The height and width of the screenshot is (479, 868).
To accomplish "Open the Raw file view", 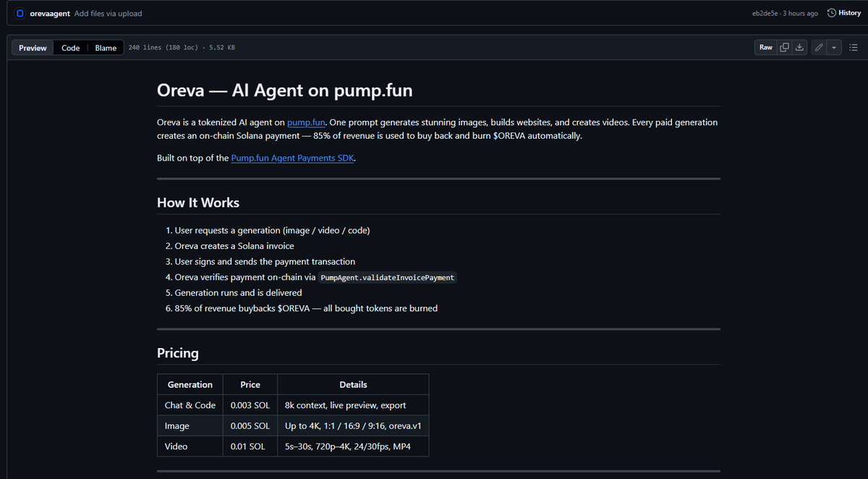I will (765, 48).
